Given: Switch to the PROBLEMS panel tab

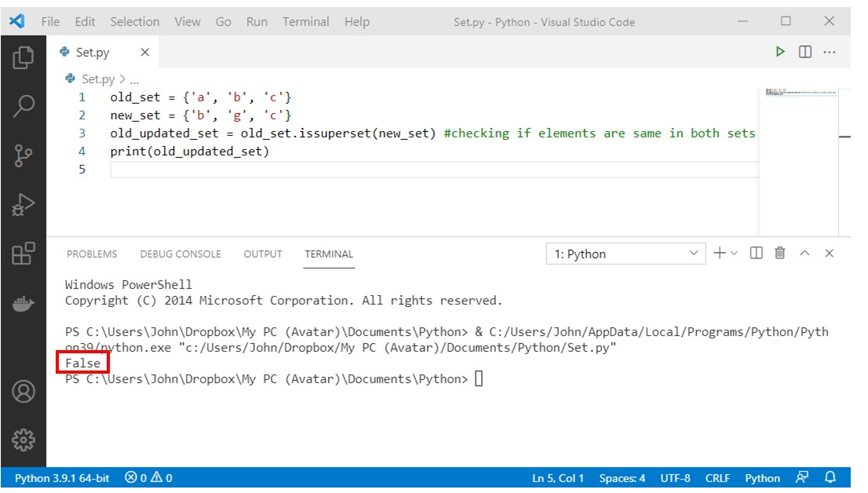Looking at the screenshot, I should (92, 254).
